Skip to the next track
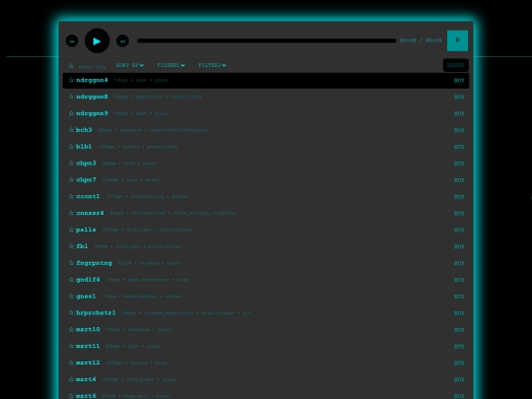 [122, 41]
